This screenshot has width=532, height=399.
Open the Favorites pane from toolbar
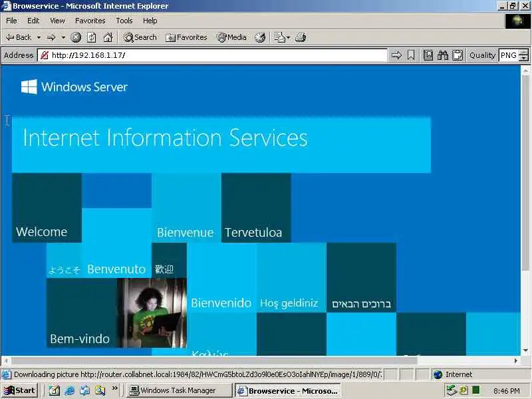click(186, 37)
